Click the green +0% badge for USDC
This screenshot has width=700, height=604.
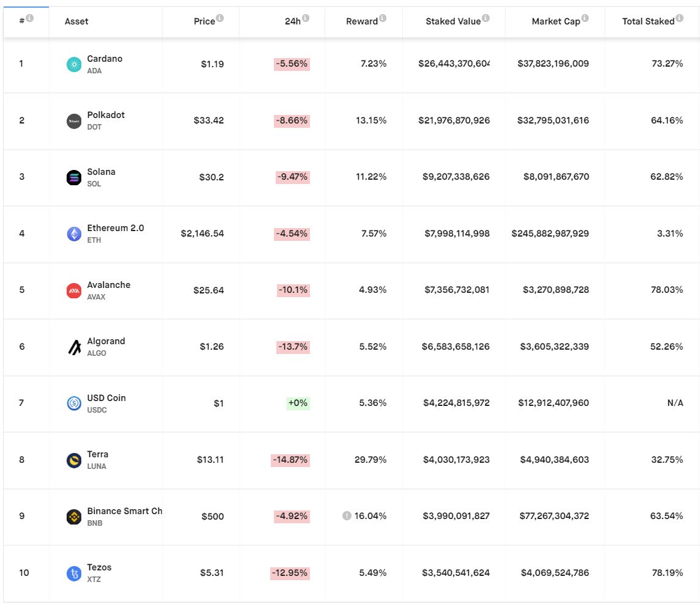point(298,403)
